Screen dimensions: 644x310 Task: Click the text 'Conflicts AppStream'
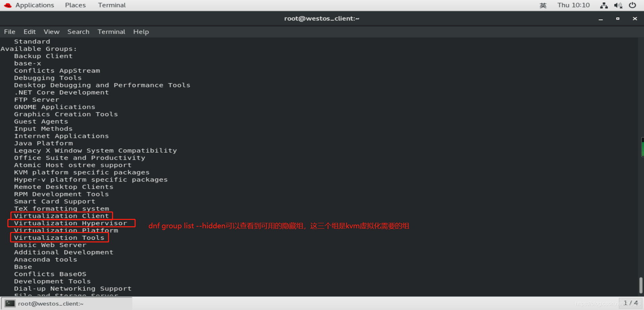tap(57, 71)
